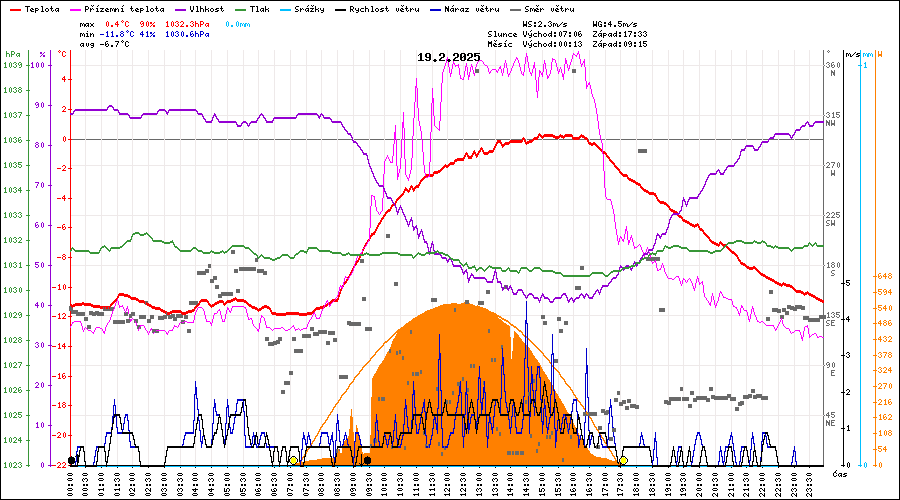The width and height of the screenshot is (900, 500).
Task: Click the black moonrise marker near 00:13
Action: 71,461
